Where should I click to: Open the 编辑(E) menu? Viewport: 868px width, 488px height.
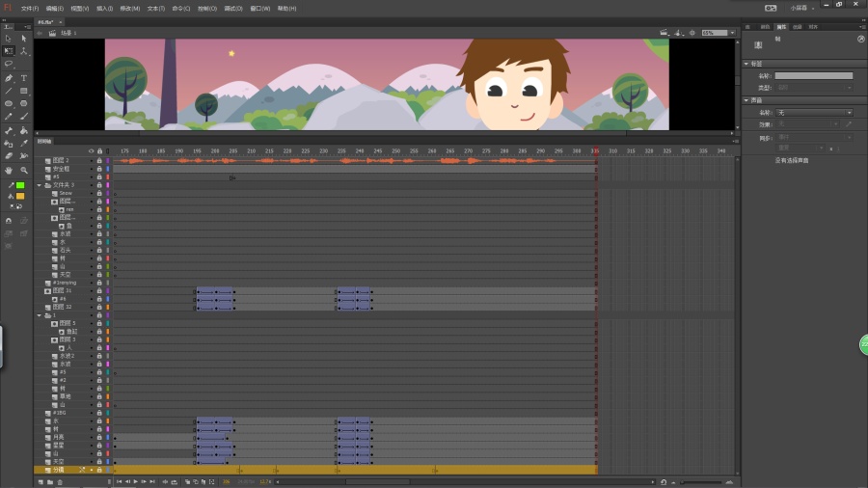(55, 9)
